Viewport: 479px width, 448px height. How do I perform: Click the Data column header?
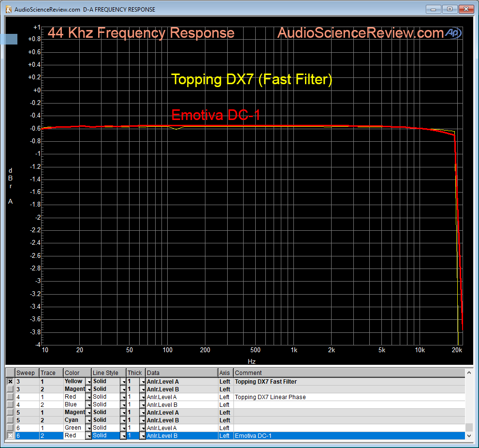click(x=182, y=373)
